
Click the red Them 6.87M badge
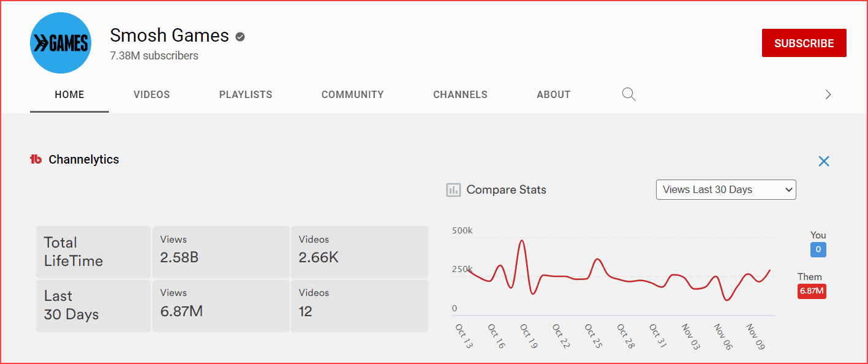(812, 291)
